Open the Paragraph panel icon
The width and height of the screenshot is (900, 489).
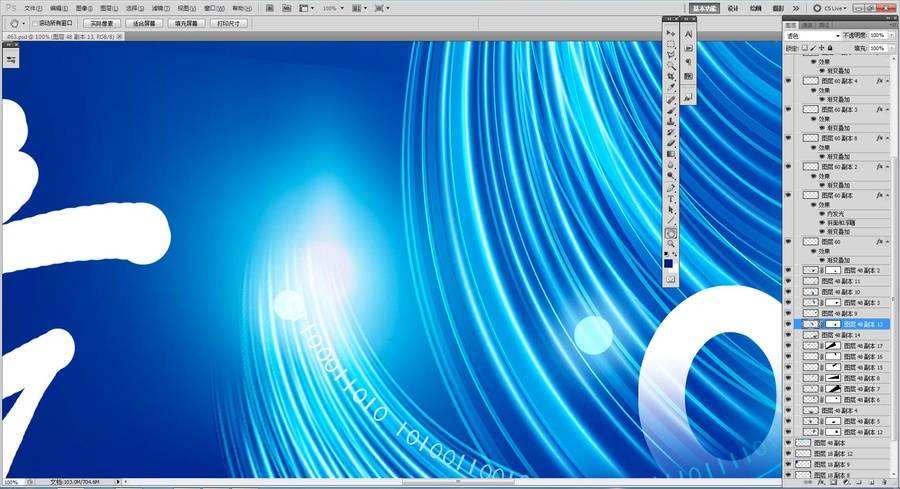point(689,63)
